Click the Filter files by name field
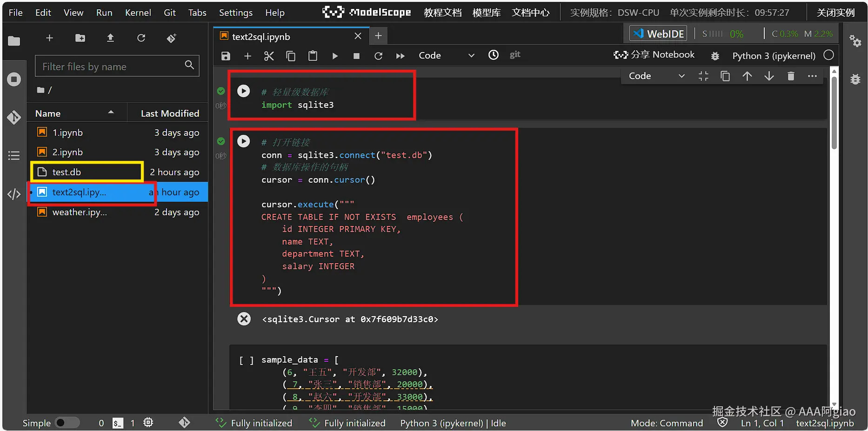868x431 pixels. tap(112, 66)
